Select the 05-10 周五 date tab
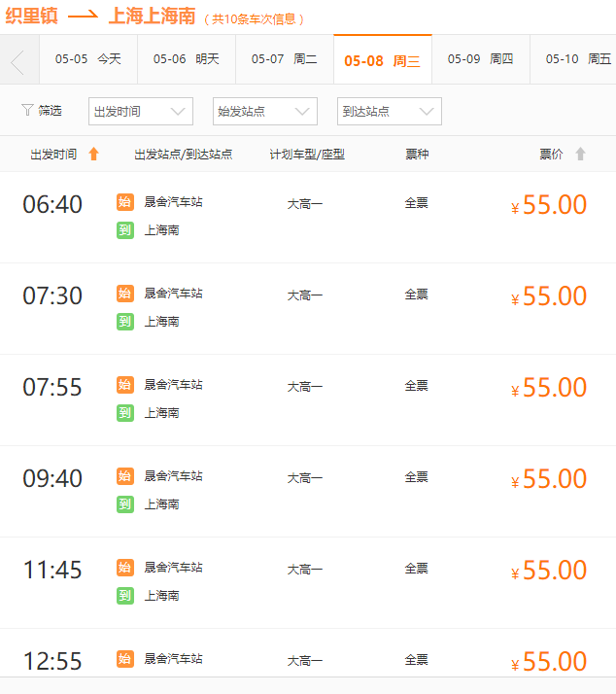The height and width of the screenshot is (694, 616). 573,59
